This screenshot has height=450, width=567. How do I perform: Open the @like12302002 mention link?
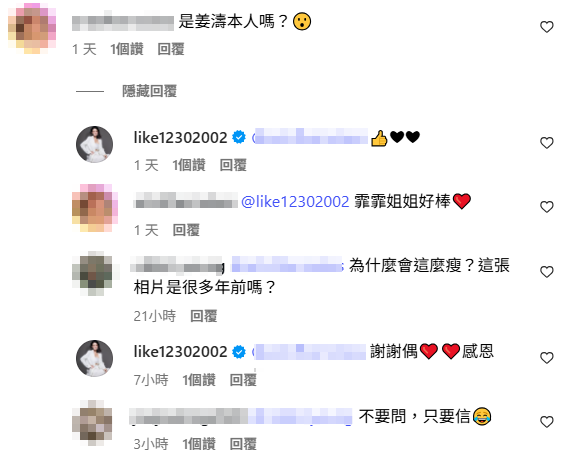pos(295,201)
